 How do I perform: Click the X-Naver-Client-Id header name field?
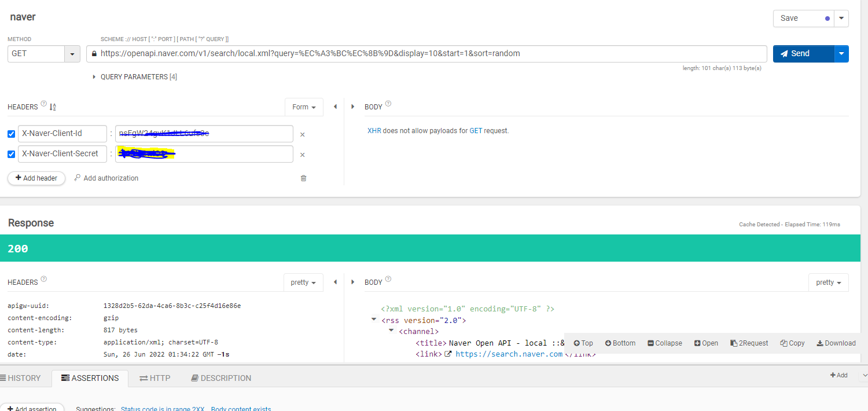[x=62, y=133]
